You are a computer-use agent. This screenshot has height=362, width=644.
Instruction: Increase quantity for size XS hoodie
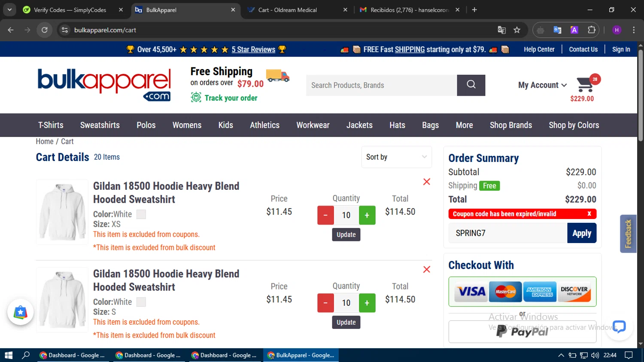(x=367, y=215)
